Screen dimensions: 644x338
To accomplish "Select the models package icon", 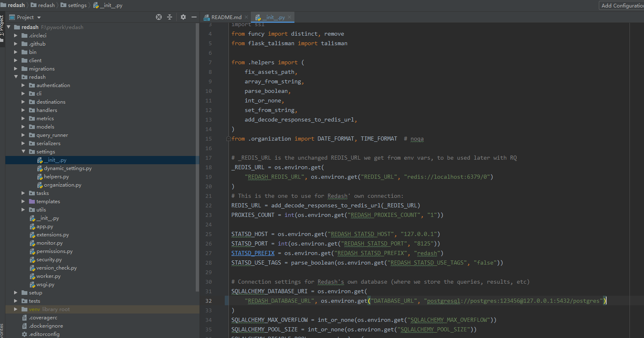I will click(x=32, y=126).
